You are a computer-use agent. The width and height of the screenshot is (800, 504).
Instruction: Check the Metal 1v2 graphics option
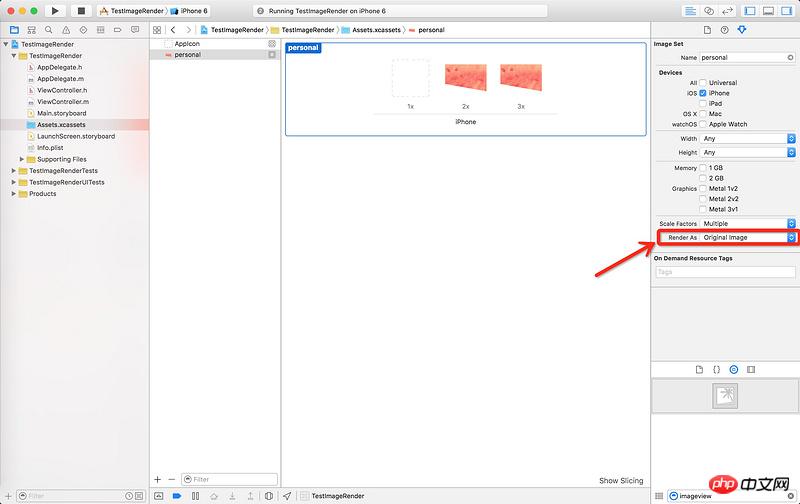click(703, 189)
